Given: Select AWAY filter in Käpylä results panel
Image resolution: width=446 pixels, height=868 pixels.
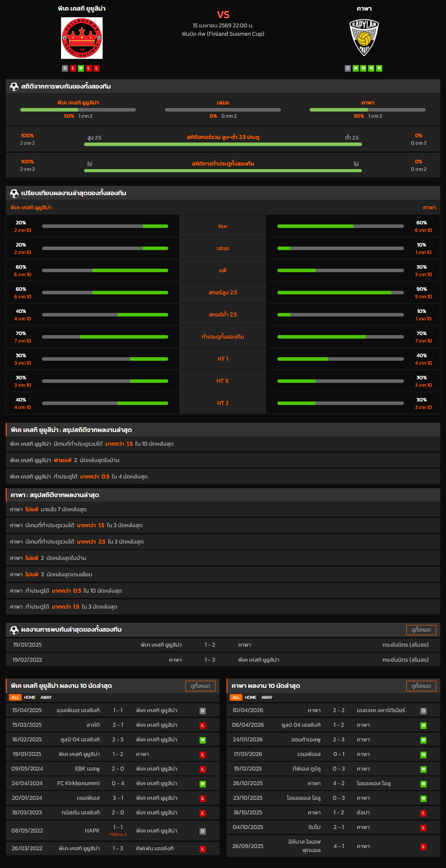Looking at the screenshot, I should pyautogui.click(x=267, y=698).
